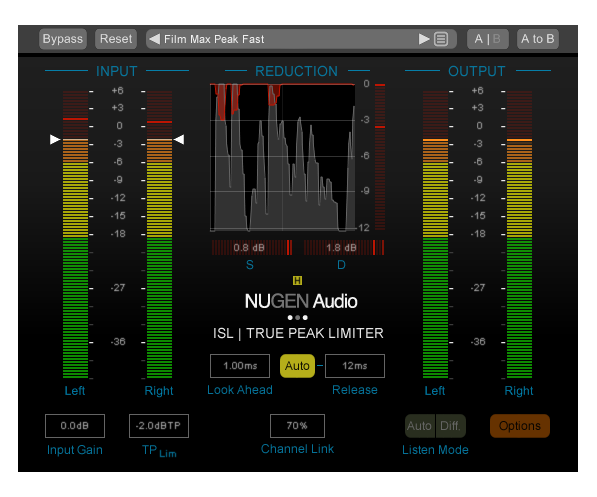Click the Output Right level meter
This screenshot has width=597, height=497.
click(x=519, y=234)
